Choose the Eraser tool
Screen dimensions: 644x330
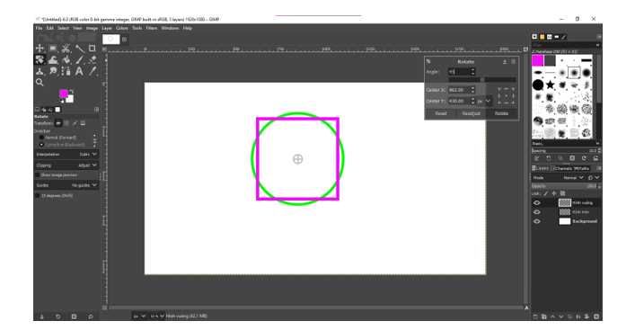93,60
